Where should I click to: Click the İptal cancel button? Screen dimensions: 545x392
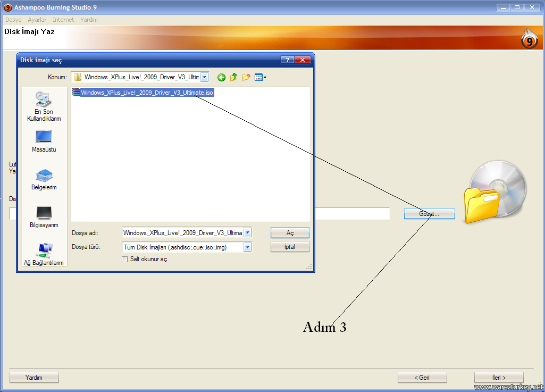(290, 247)
